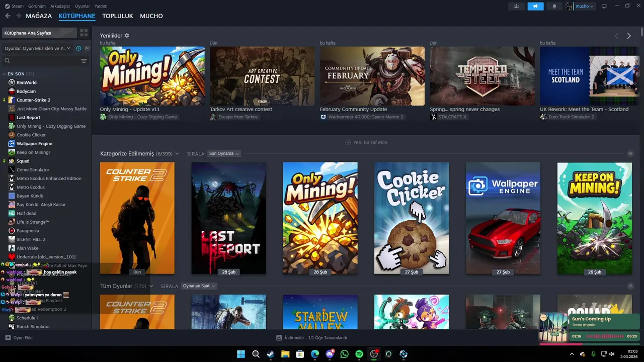Open Tarkov Art creative contest news
644x362 pixels.
click(x=262, y=76)
